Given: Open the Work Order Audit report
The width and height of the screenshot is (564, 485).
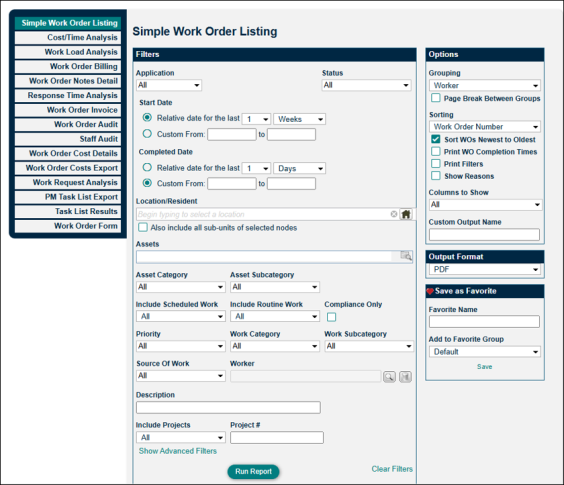Looking at the screenshot, I should coord(68,124).
